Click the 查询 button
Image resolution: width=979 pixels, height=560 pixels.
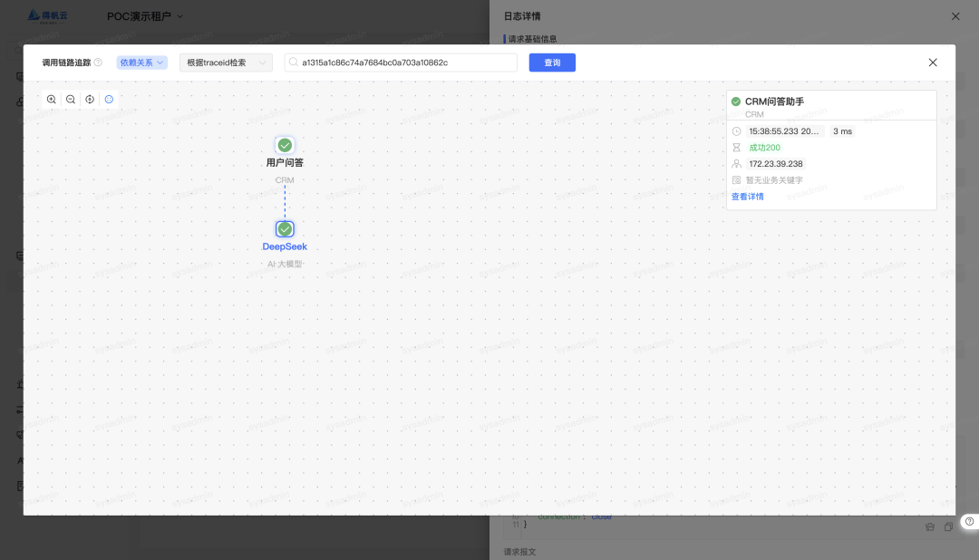pos(552,63)
